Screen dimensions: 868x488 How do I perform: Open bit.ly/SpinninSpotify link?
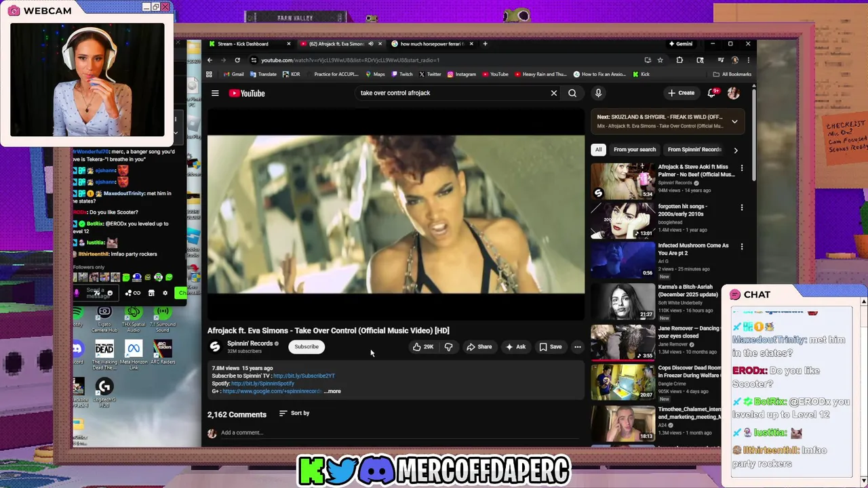pyautogui.click(x=262, y=384)
